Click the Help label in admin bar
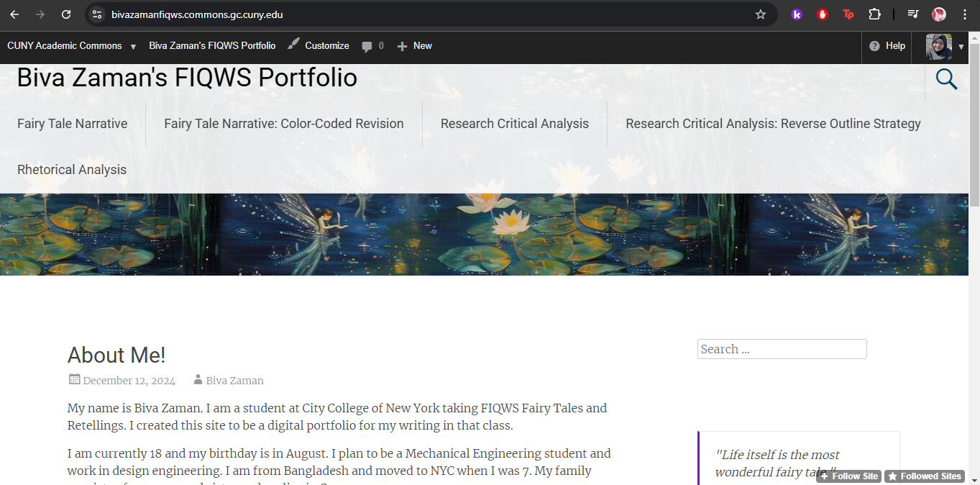The image size is (980, 485). pyautogui.click(x=895, y=46)
